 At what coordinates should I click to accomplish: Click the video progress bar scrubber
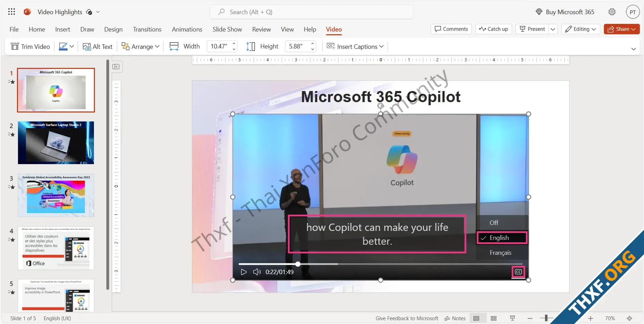click(298, 264)
